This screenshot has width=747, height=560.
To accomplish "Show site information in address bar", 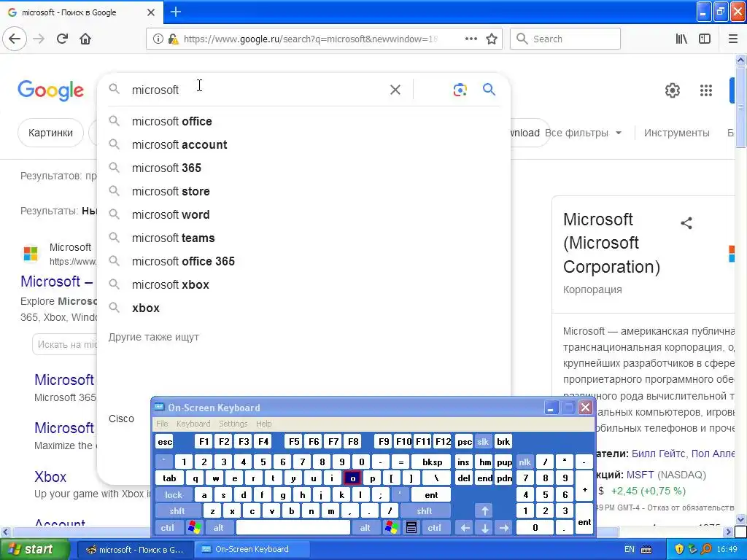I will click(158, 39).
